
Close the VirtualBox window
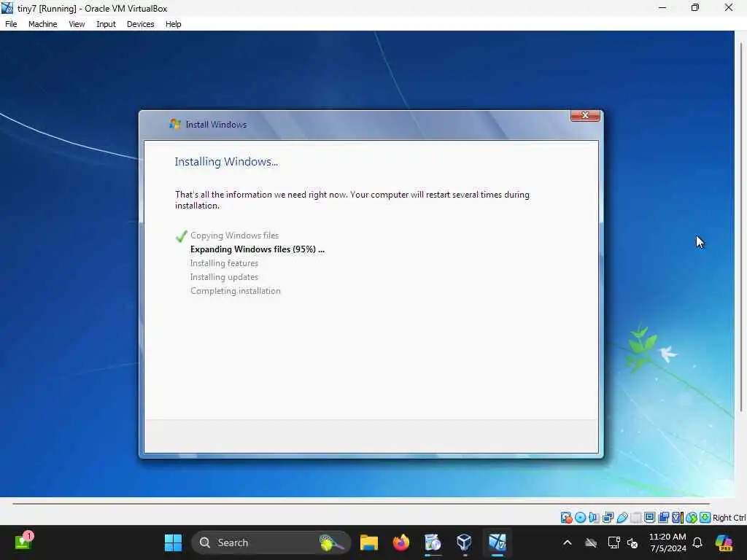coord(729,7)
